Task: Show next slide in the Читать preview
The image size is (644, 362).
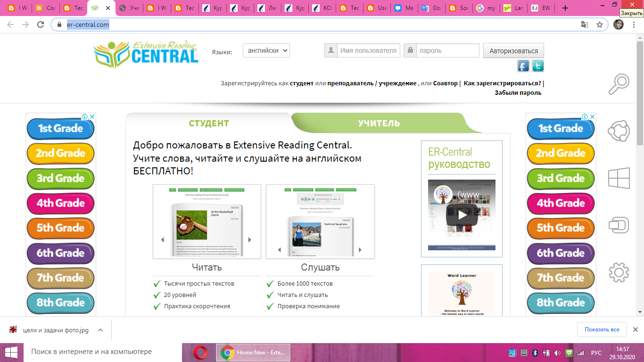Action: tap(249, 240)
